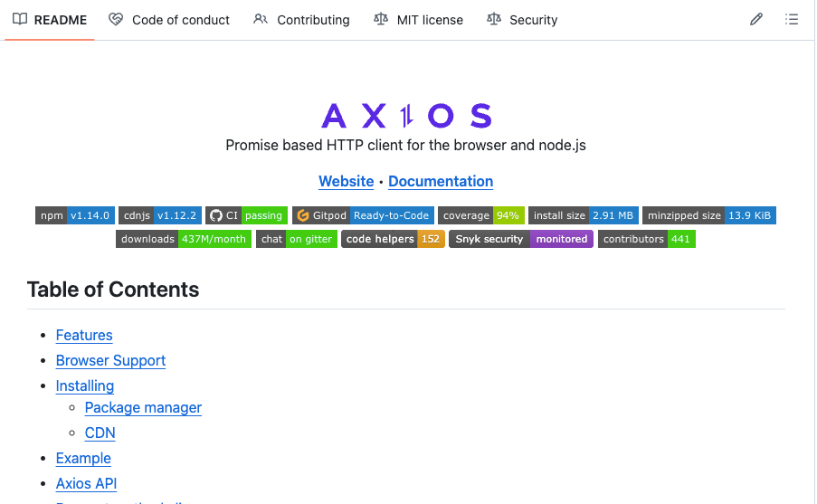
Task: Click the code helpers 152 badge
Action: (x=393, y=239)
